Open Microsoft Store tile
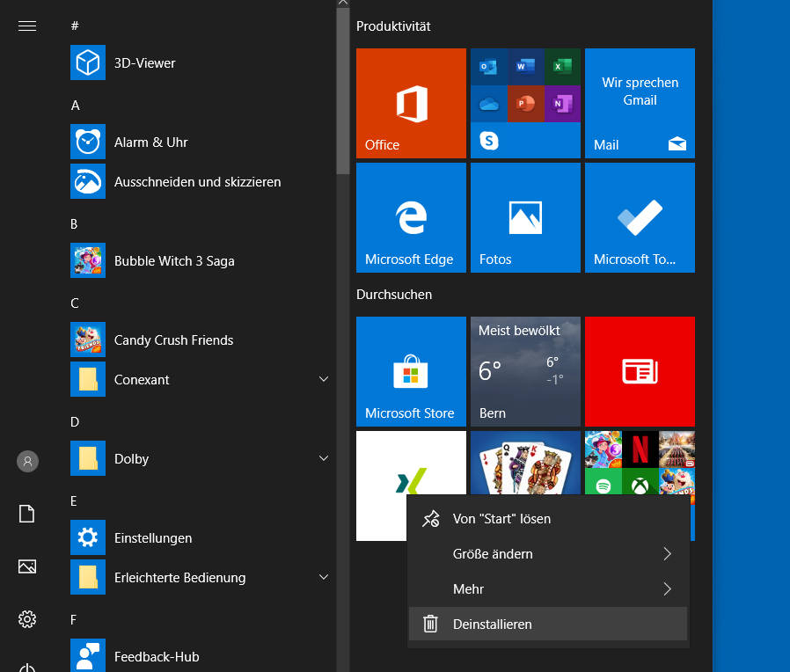This screenshot has width=790, height=672. [x=411, y=371]
